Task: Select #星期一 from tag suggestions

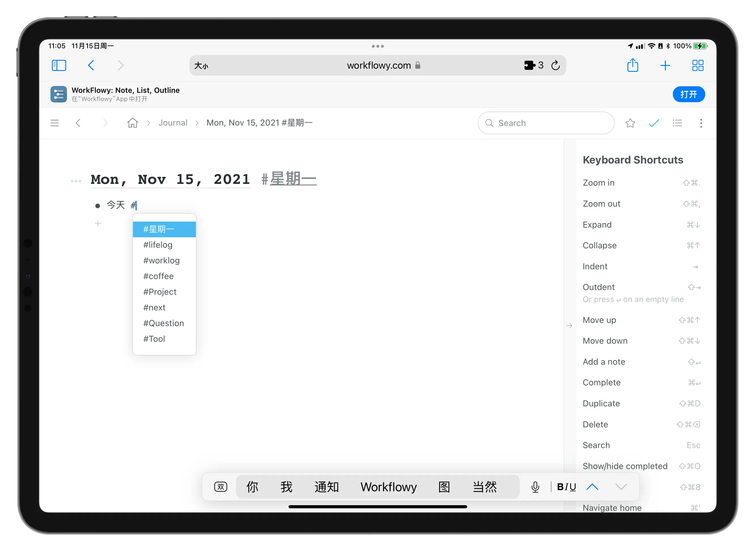Action: (164, 229)
